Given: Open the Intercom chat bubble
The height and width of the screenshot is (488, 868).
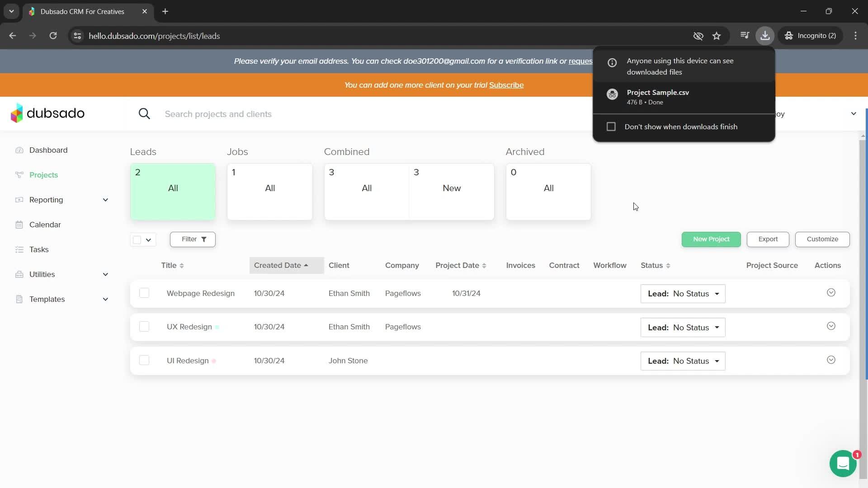Looking at the screenshot, I should (843, 464).
